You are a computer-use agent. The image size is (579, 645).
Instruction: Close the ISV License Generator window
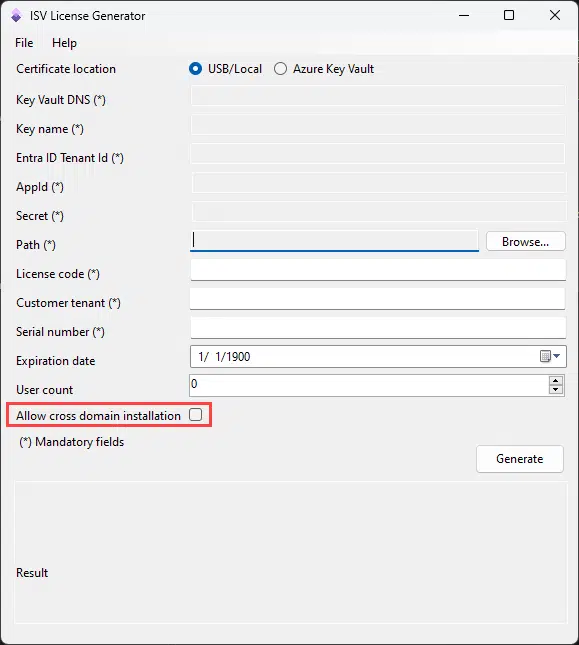pos(555,16)
